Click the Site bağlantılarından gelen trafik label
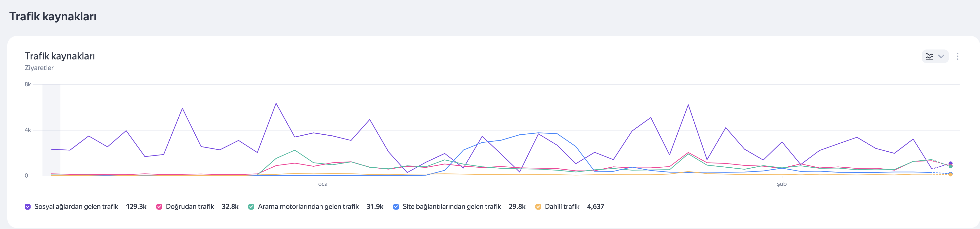980x229 pixels. [x=452, y=206]
